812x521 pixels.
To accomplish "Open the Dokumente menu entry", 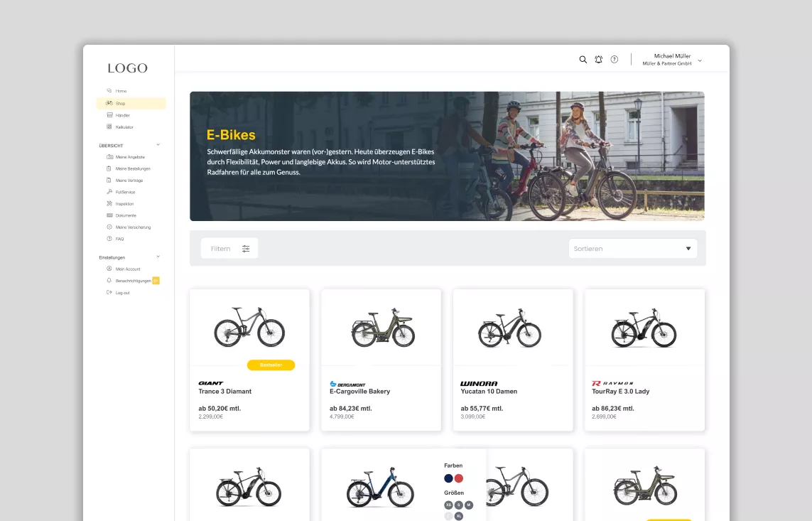I will click(126, 215).
